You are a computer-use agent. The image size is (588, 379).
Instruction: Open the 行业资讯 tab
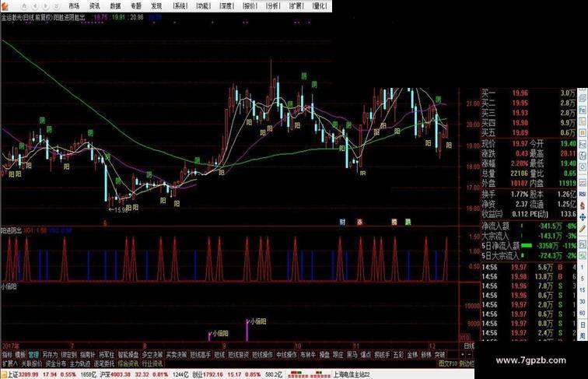point(152,363)
